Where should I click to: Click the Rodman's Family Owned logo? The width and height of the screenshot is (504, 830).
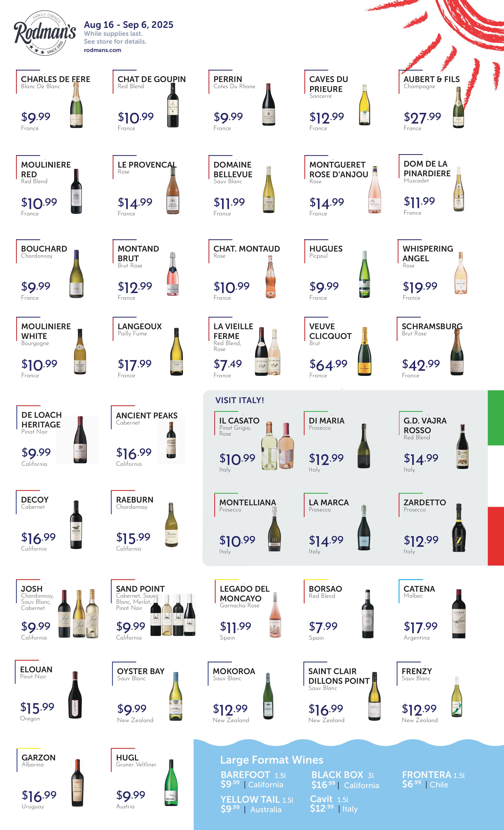(45, 33)
